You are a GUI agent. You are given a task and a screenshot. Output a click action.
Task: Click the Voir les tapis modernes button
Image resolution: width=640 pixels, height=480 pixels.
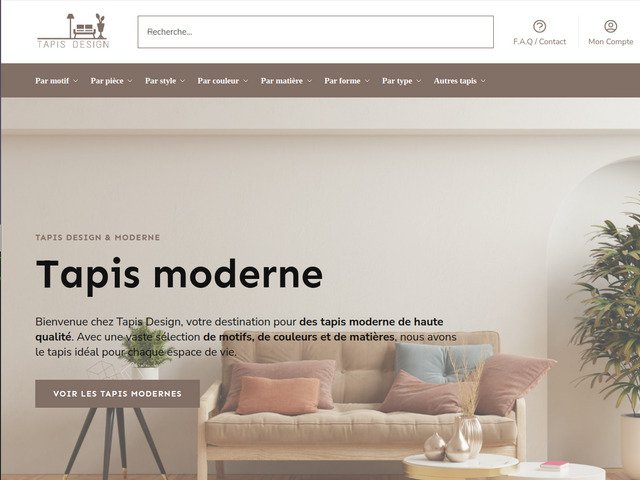point(117,394)
